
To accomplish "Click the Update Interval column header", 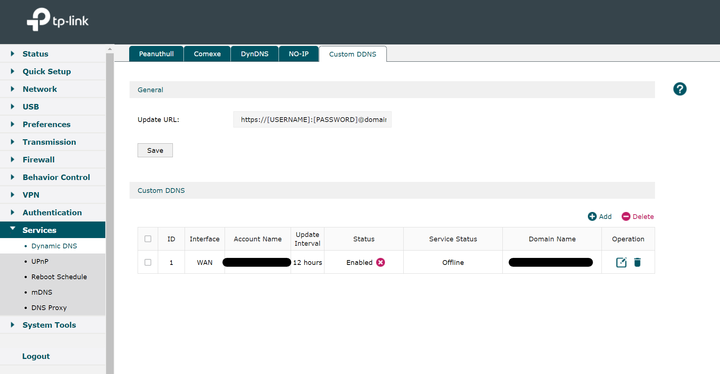I will point(308,239).
